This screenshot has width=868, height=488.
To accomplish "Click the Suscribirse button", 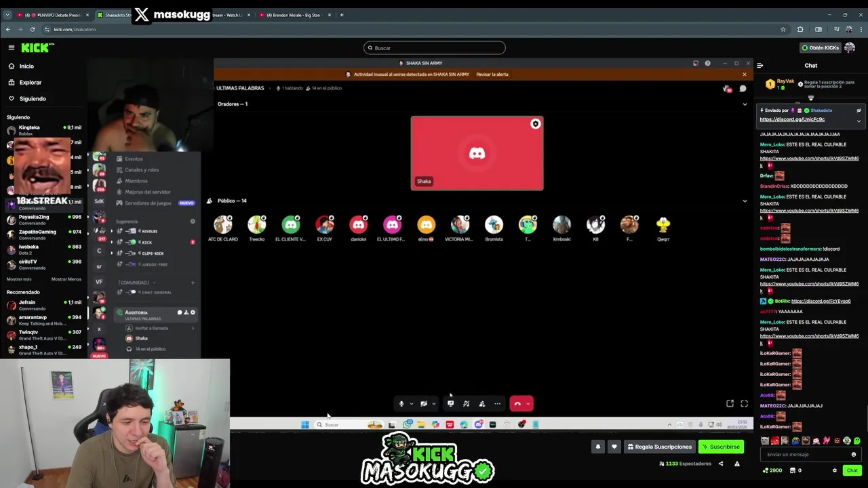I will pyautogui.click(x=721, y=447).
